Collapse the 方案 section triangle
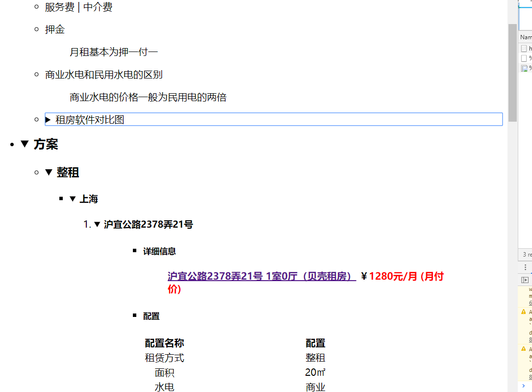 [25, 144]
